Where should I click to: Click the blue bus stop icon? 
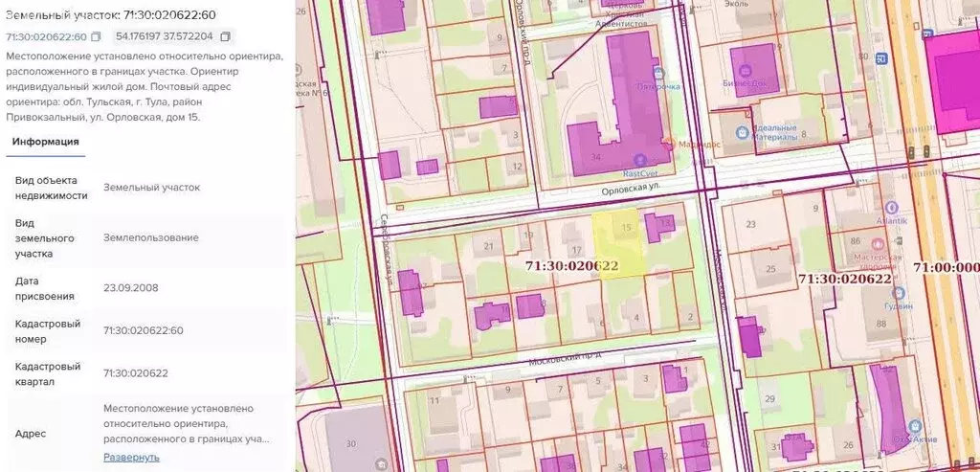pos(881,58)
